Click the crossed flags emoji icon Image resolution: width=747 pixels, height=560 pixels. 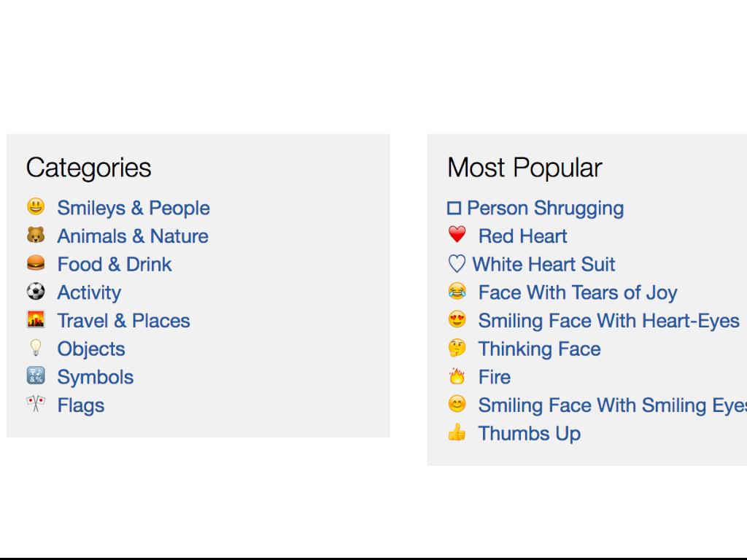point(36,404)
